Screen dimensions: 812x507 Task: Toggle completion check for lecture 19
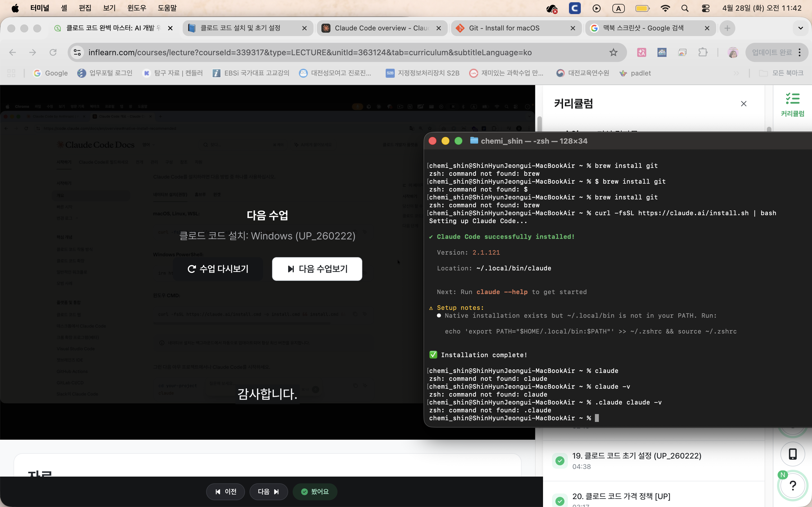point(560,461)
